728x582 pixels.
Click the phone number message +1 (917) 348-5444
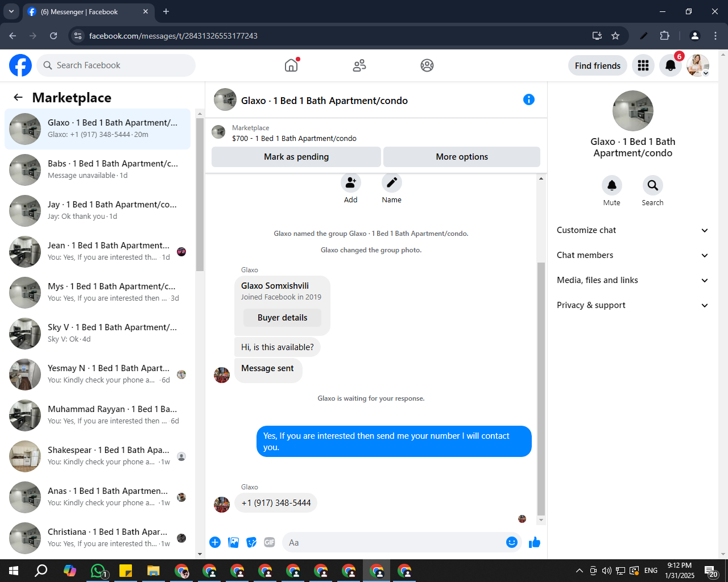click(x=276, y=503)
